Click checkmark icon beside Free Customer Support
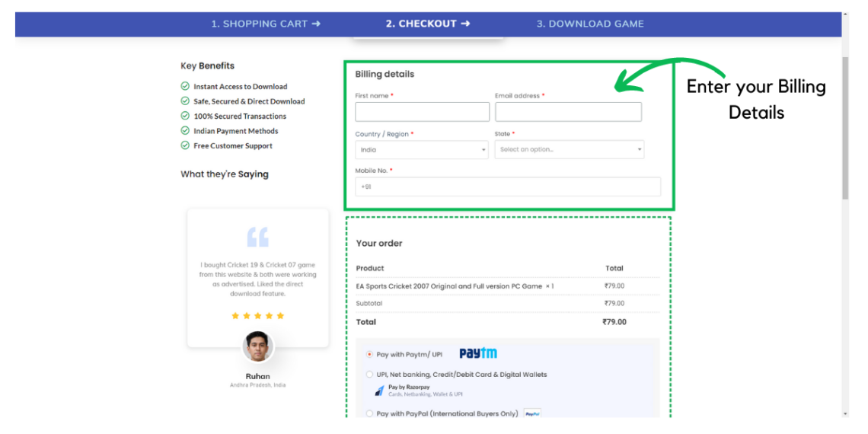The width and height of the screenshot is (868, 434). 185,145
